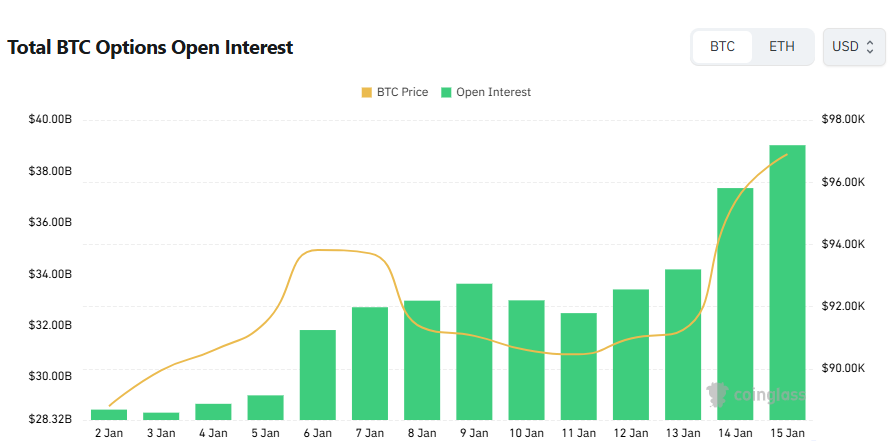Screen dimensions: 889x441
Task: Click the Total BTC Options Open Interest title
Action: [x=151, y=47]
